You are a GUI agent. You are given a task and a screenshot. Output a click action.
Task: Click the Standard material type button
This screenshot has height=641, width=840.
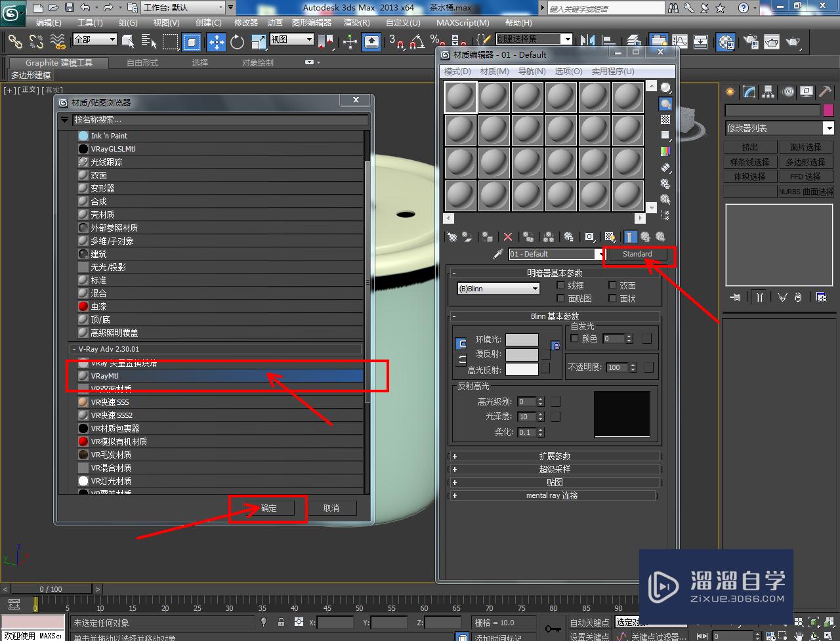[637, 254]
